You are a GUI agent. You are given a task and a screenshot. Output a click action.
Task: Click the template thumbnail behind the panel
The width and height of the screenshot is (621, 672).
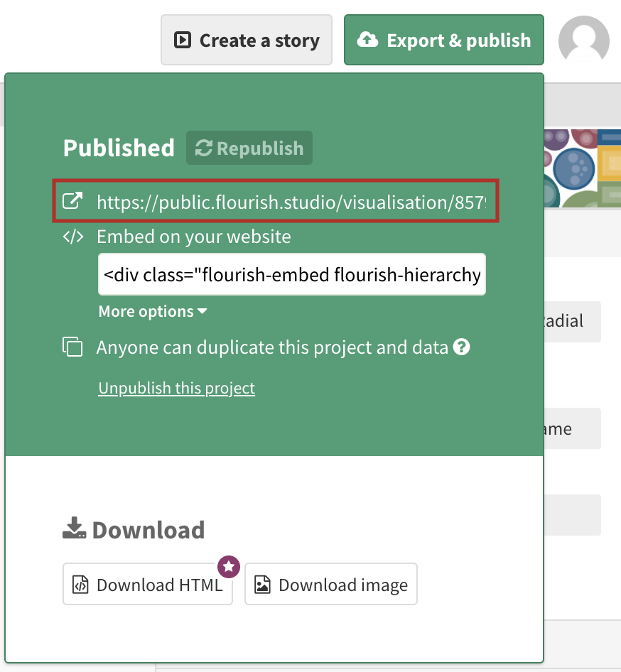(583, 168)
